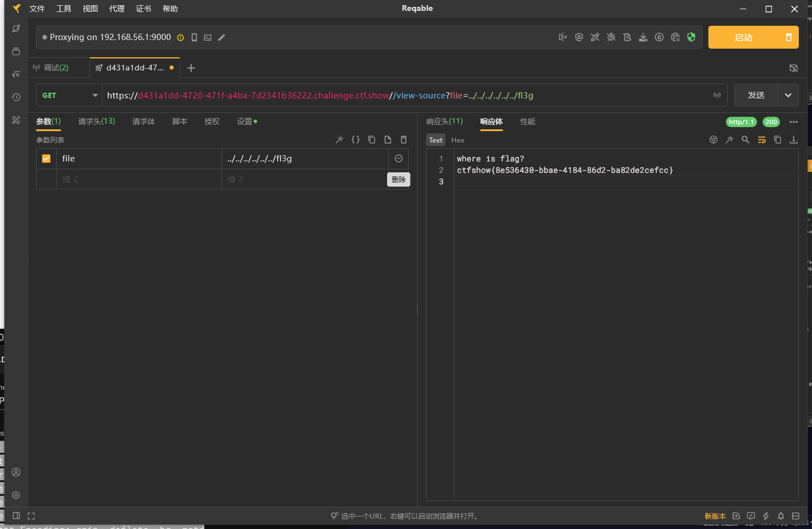Download the response body with save icon
The width and height of the screenshot is (812, 529).
(x=794, y=140)
